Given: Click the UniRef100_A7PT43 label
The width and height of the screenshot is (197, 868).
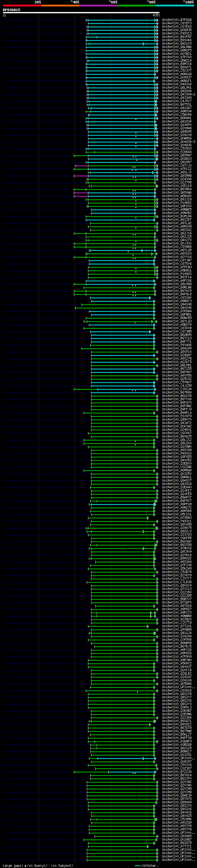Looking at the screenshot, I should [177, 57].
